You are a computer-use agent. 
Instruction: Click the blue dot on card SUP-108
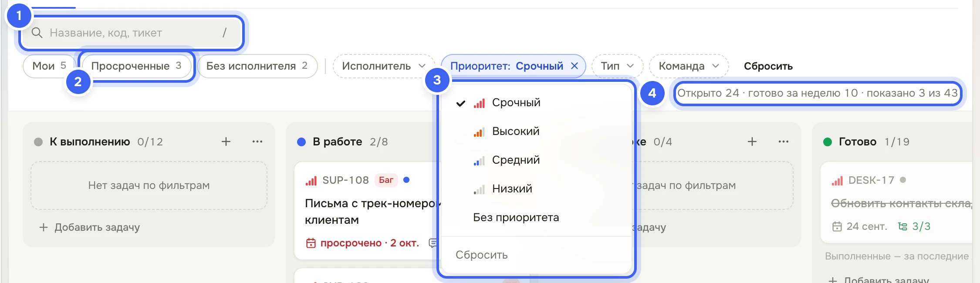tap(406, 180)
